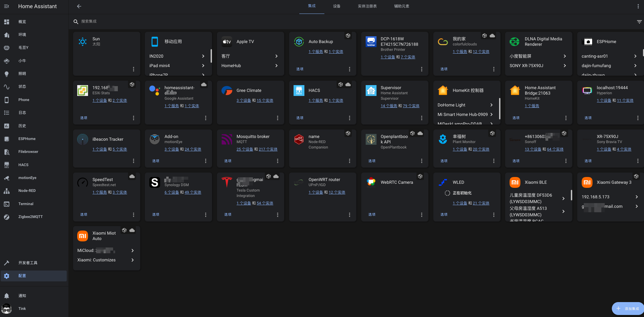Open the 小牛 sidebar panel
The height and width of the screenshot is (317, 644).
click(x=34, y=61)
